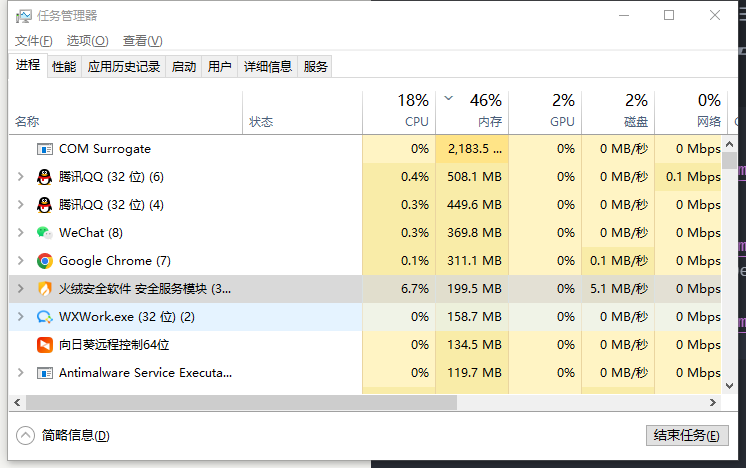Select the Google Chrome (7) row name
Screen dimensions: 746x468
115,261
